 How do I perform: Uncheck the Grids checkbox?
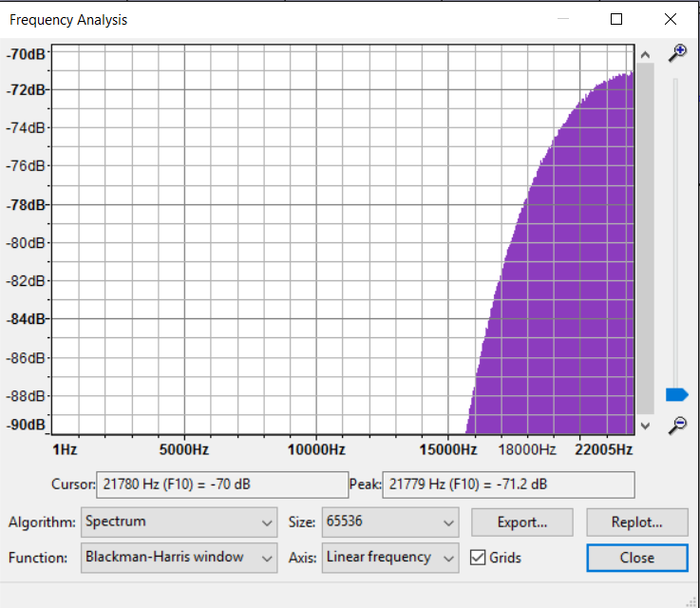(x=478, y=558)
